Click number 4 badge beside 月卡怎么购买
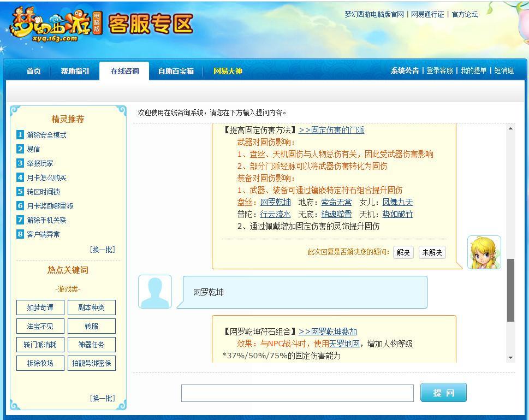 [x=20, y=178]
